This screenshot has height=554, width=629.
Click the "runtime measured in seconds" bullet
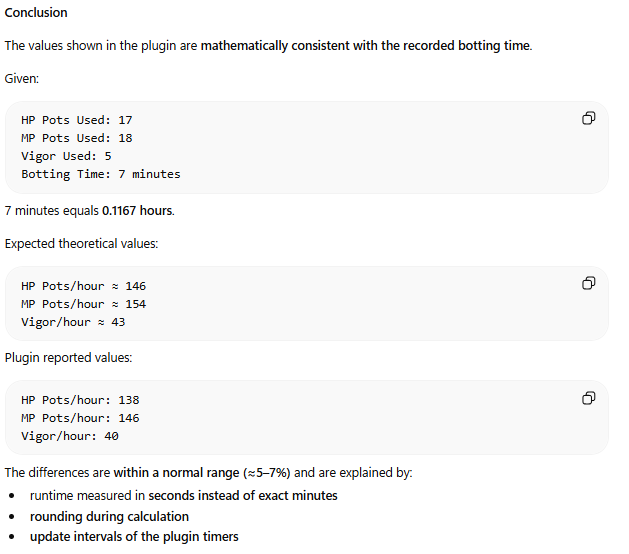pyautogui.click(x=183, y=495)
